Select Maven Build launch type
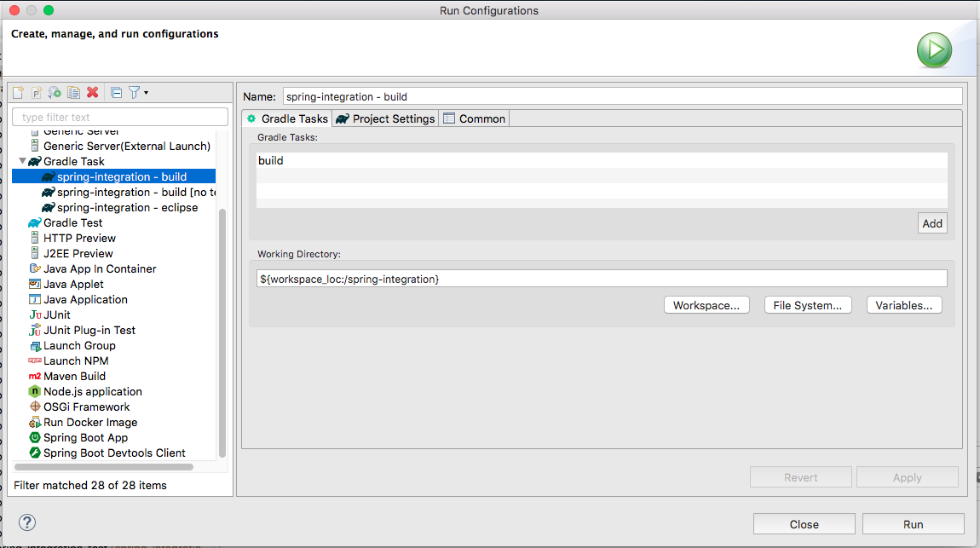This screenshot has height=548, width=980. click(x=74, y=376)
